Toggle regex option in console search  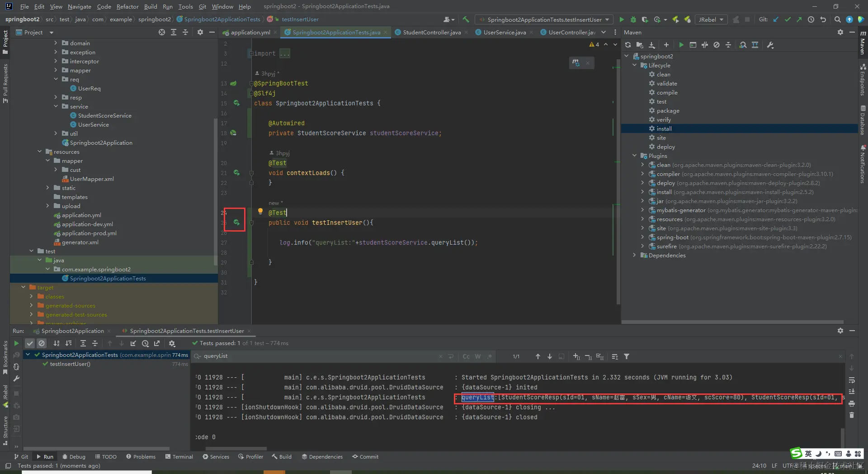point(490,356)
